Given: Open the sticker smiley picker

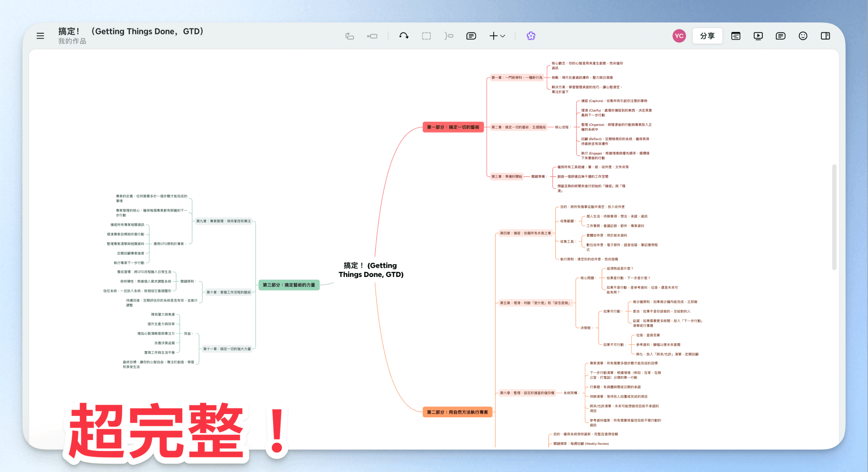Looking at the screenshot, I should [803, 36].
